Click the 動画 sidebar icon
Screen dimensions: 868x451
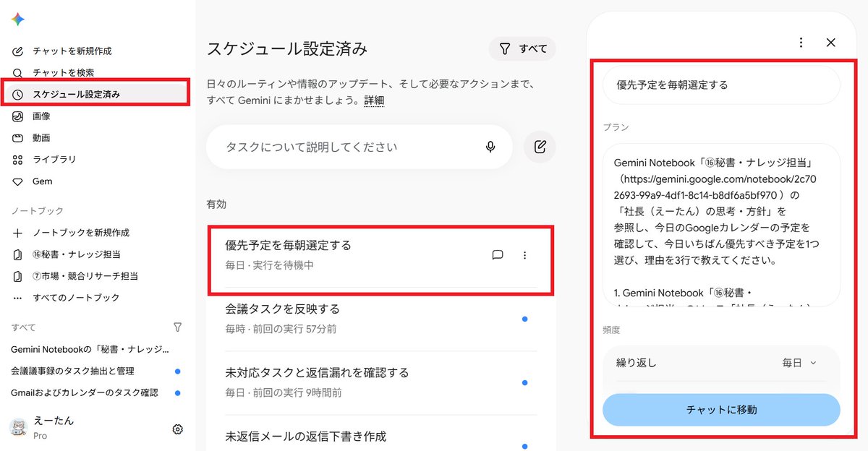point(18,138)
